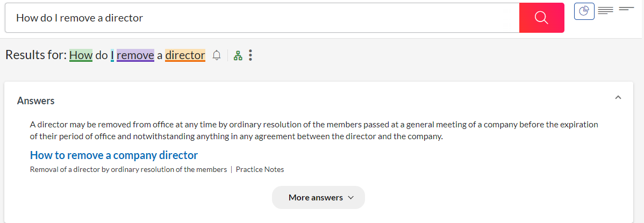Select the pie chart graphical view icon
The image size is (644, 223).
(584, 11)
